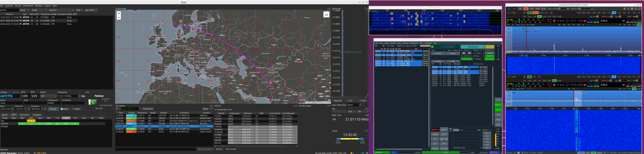Open map layers icon in QLog
Viewport: 644px width, 154px height.
point(326,14)
